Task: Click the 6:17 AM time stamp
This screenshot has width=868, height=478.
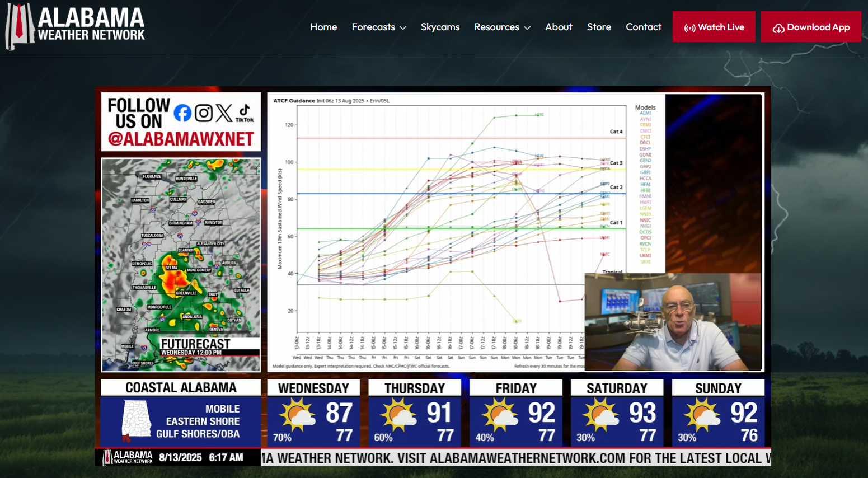Action: (226, 457)
